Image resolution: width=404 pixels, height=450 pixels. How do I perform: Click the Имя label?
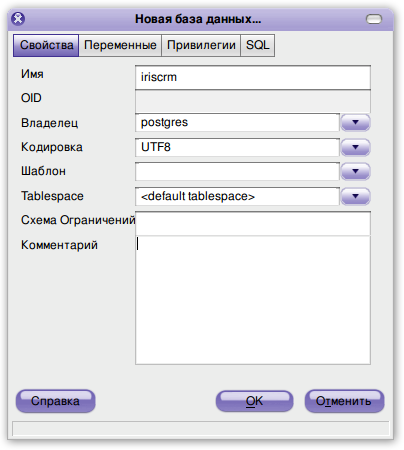click(x=32, y=74)
